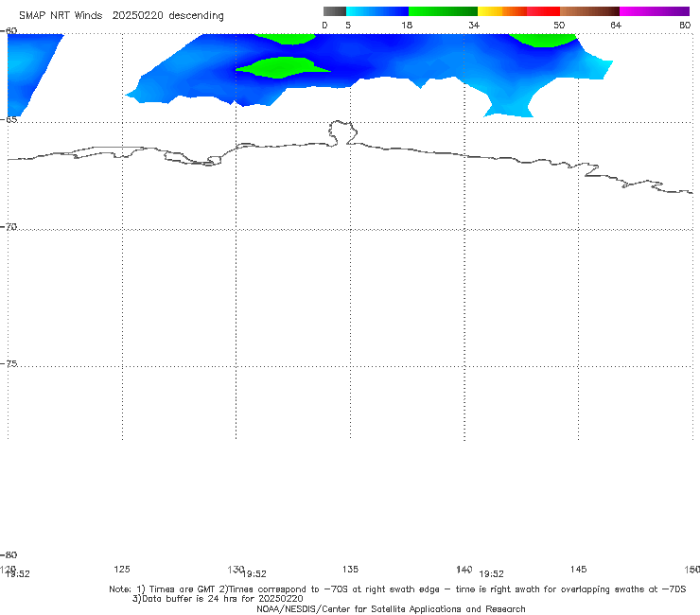700x615 pixels.
Task: Click the longitude label '135'
Action: point(350,569)
